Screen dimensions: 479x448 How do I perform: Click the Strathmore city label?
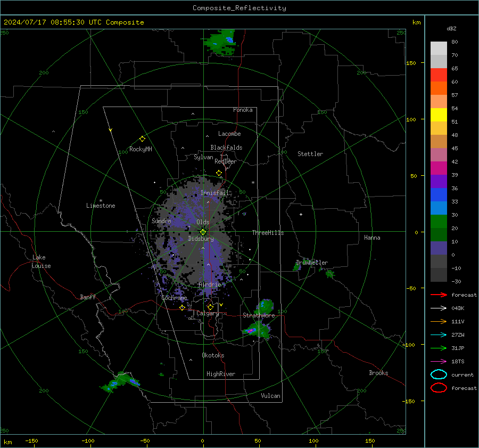(x=259, y=315)
